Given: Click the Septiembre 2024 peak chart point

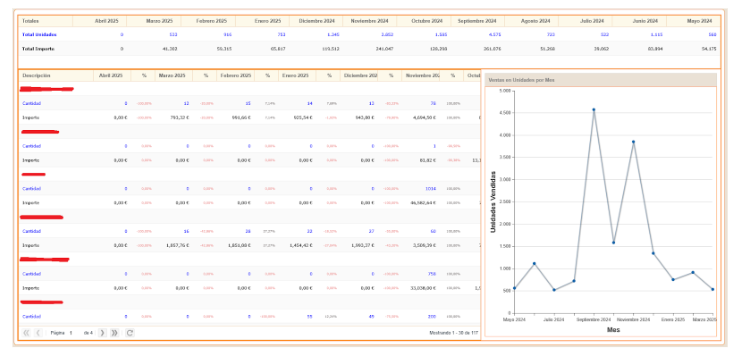Looking at the screenshot, I should (593, 110).
